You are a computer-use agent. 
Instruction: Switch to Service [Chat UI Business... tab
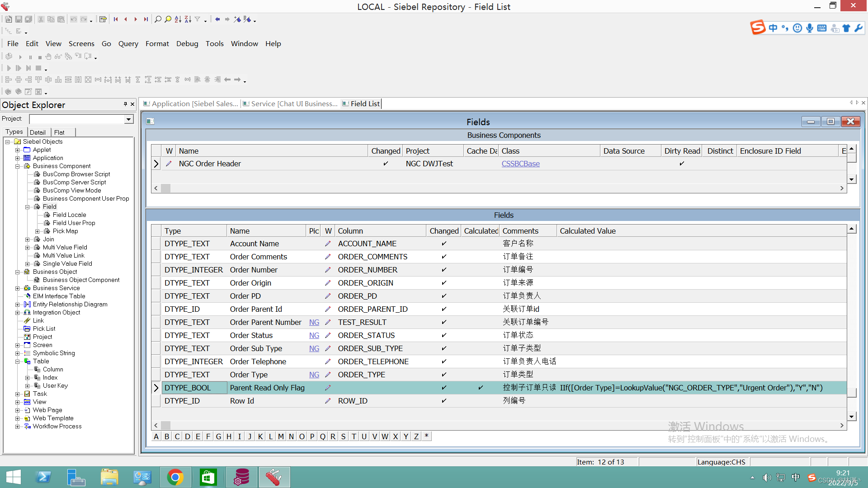point(290,103)
